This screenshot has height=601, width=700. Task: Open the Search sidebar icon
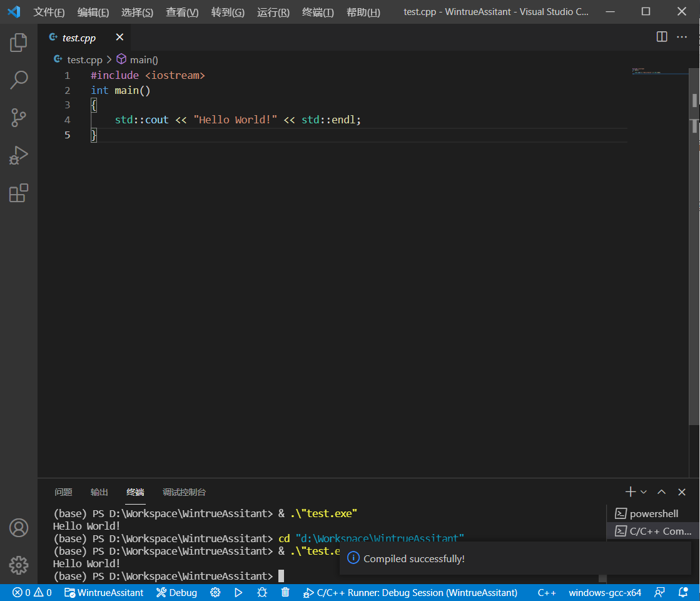(x=19, y=80)
